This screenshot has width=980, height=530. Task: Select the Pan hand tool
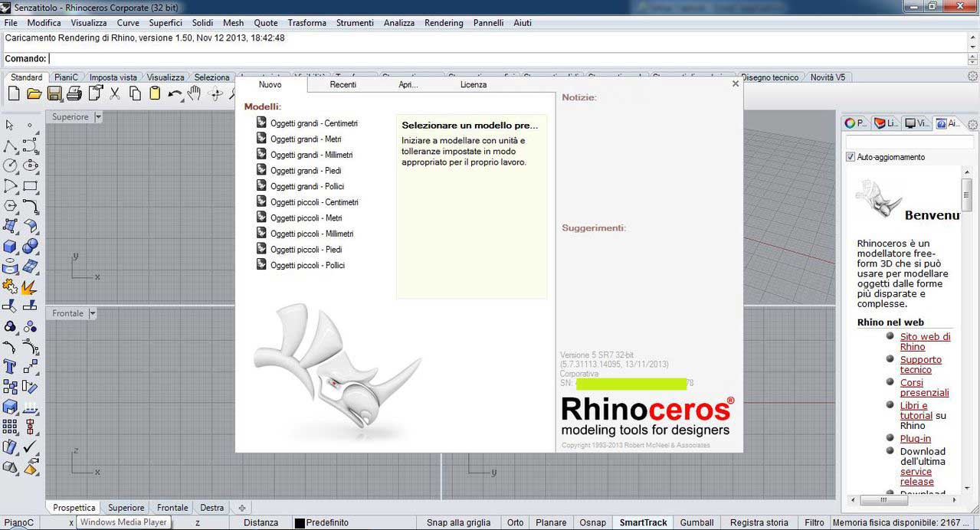pos(195,93)
